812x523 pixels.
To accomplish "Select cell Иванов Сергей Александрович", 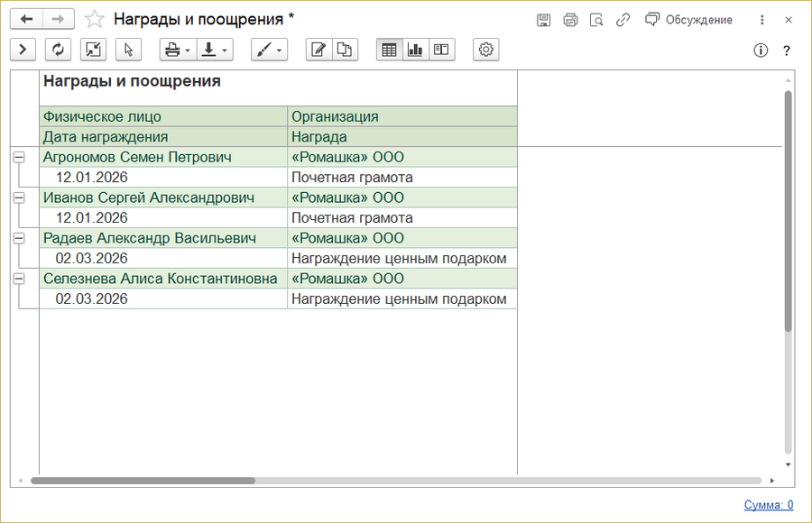I will [x=163, y=197].
